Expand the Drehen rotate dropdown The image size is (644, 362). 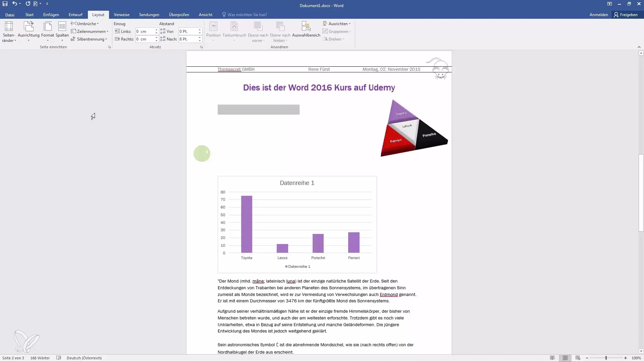[334, 39]
